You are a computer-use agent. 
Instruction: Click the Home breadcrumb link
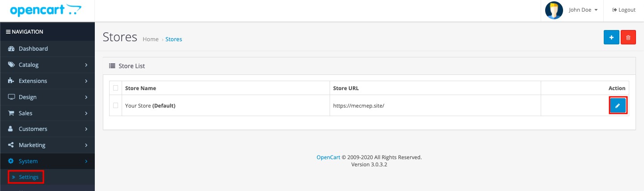tap(150, 39)
